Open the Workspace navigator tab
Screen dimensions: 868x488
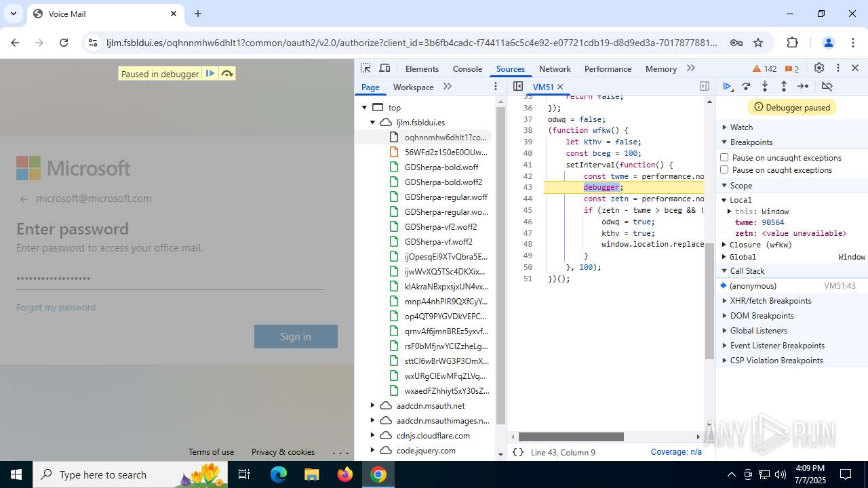(x=413, y=87)
